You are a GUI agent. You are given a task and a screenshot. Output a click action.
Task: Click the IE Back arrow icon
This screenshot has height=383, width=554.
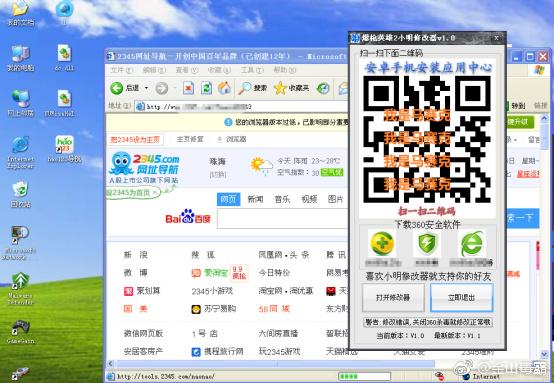click(116, 88)
